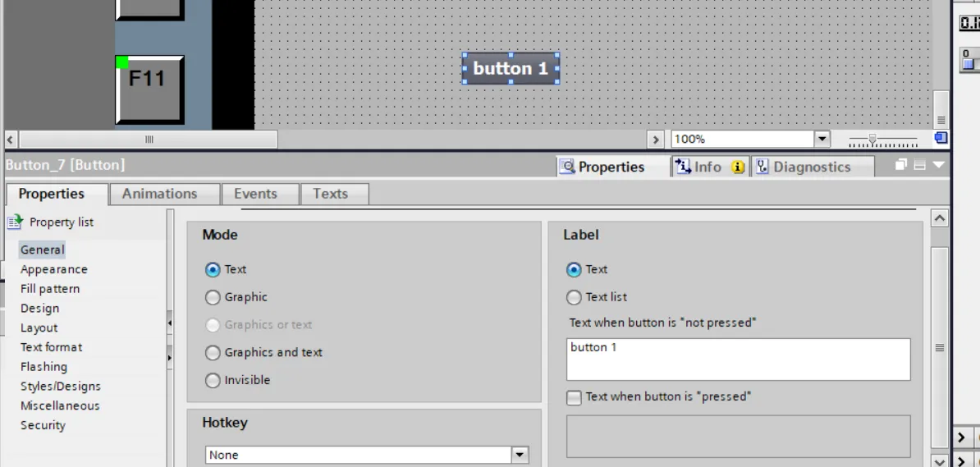Open the Properties sub-tab
Screen dimensions: 980x467
tap(57, 194)
